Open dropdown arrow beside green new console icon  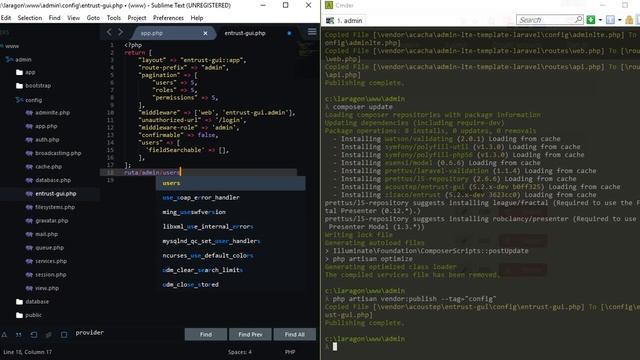[600, 20]
